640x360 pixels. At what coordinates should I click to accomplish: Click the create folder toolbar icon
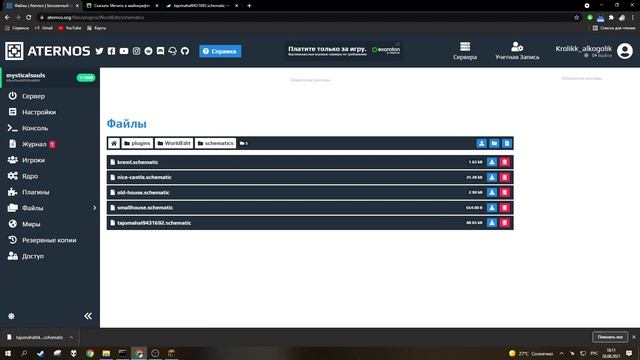494,143
